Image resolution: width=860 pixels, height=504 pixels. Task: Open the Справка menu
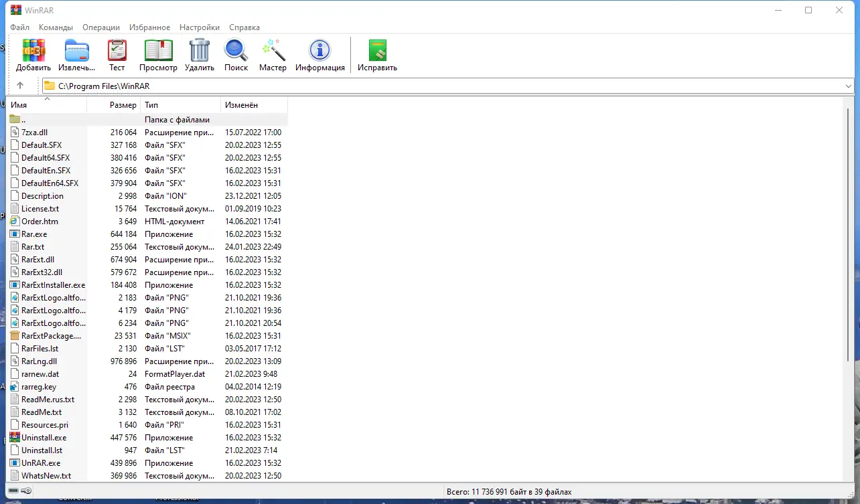[x=244, y=27]
